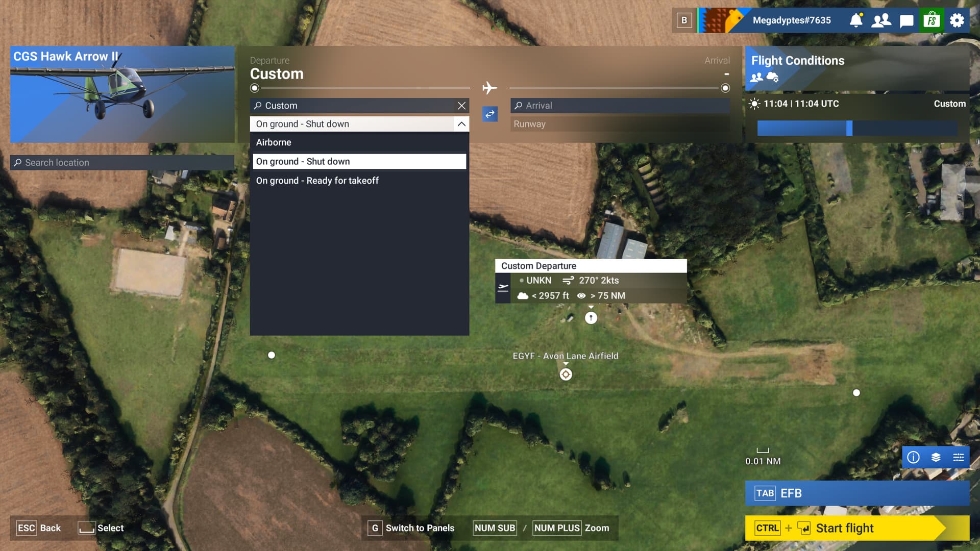
Task: Open the CGS Hawk Arrow II aircraft tile
Action: (122, 94)
